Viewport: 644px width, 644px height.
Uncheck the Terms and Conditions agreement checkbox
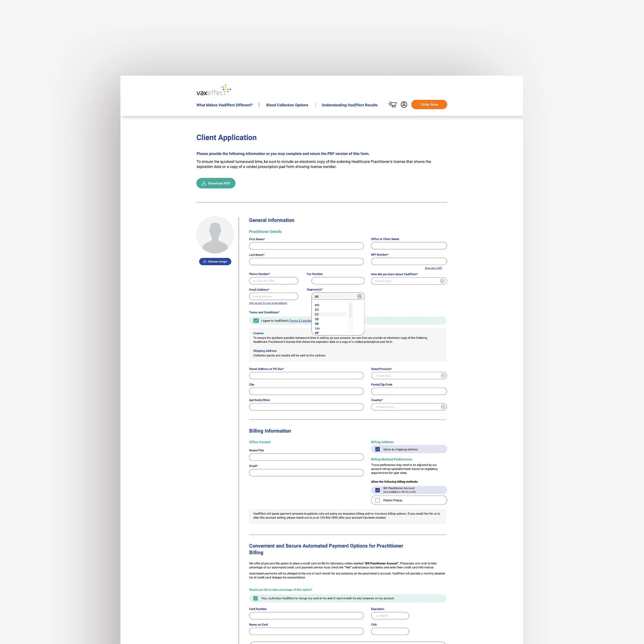click(x=256, y=321)
